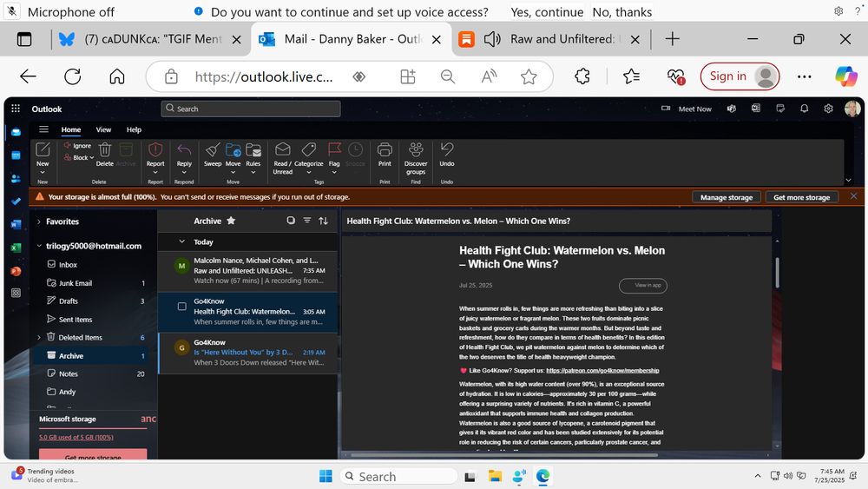Filter the Archive message list
This screenshot has height=489, width=868.
pos(307,221)
